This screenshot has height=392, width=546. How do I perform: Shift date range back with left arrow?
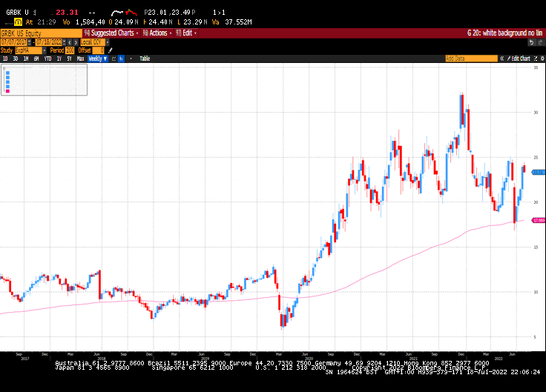(70, 42)
